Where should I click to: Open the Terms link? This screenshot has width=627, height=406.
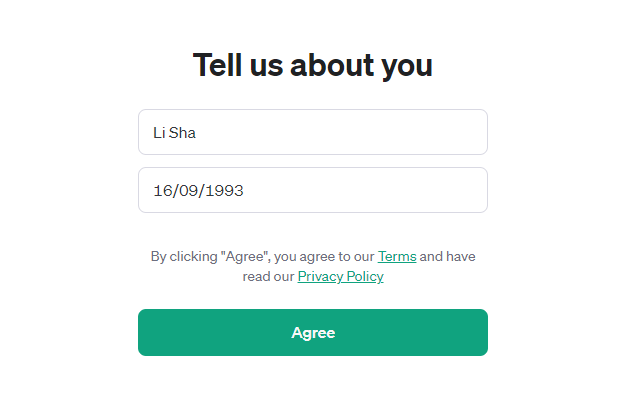[x=397, y=256]
